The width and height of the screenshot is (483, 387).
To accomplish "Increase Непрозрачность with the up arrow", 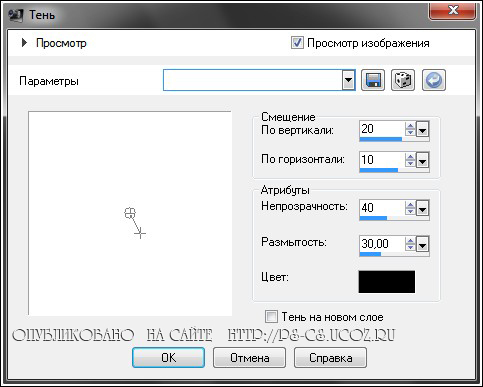I will [x=410, y=205].
